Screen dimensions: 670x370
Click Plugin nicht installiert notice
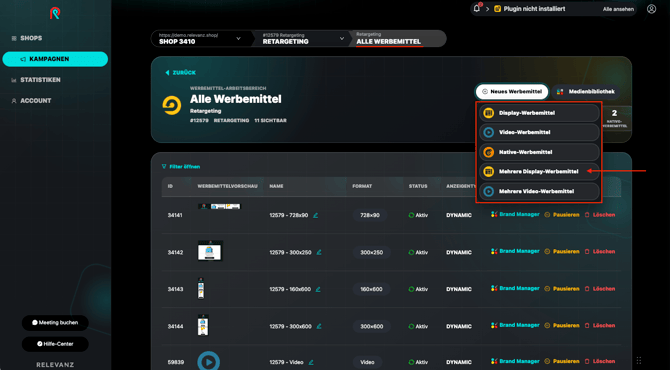[530, 9]
